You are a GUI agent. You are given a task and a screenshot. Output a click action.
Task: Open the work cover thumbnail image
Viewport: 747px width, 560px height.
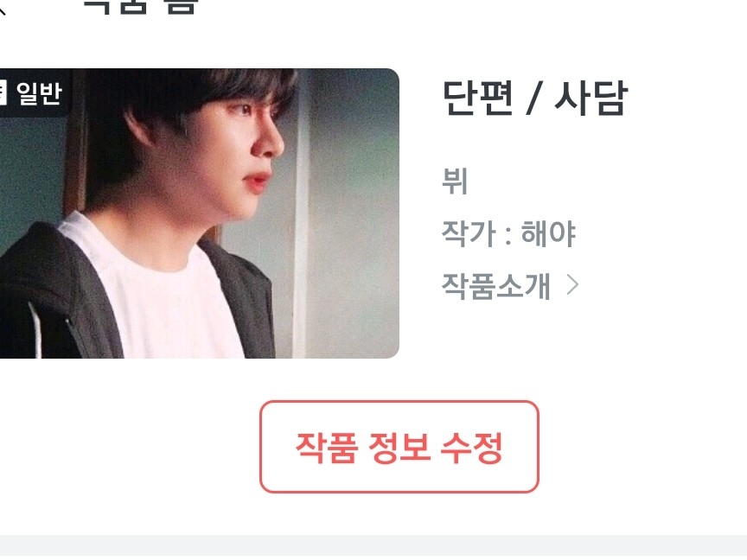[x=199, y=213]
